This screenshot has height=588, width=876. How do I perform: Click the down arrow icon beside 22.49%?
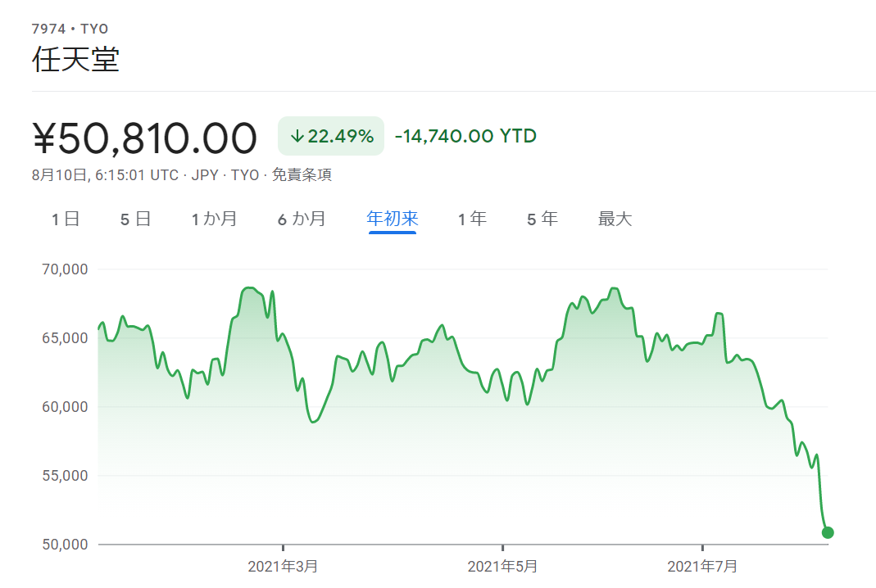[x=297, y=136]
